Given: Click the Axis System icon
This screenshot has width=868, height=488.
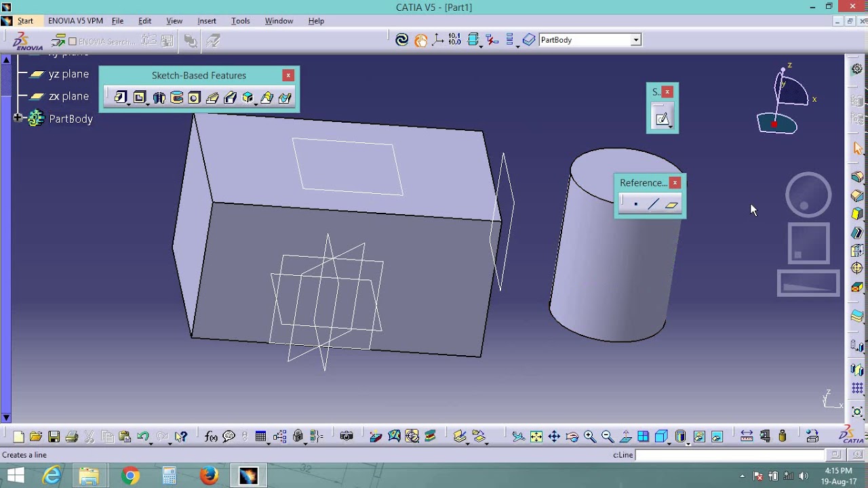Looking at the screenshot, I should pos(438,40).
